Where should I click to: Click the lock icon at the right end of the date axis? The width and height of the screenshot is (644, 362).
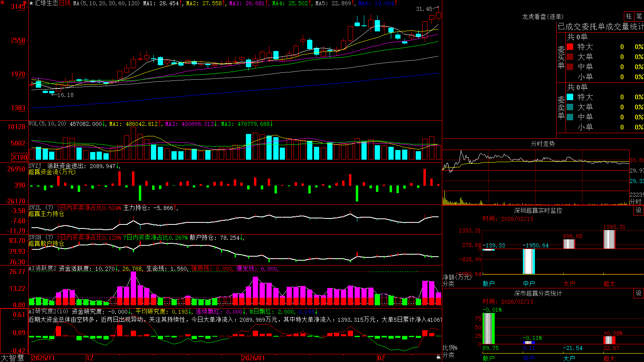click(438, 357)
